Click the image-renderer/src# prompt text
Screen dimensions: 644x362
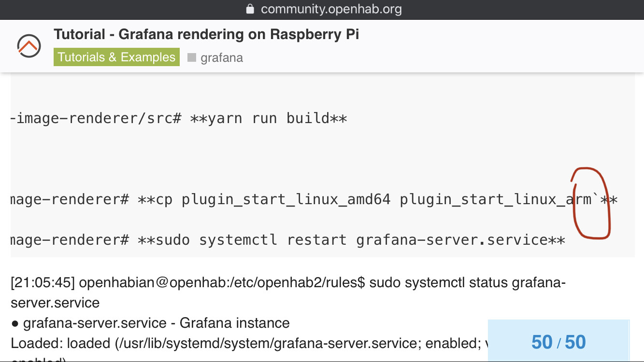pos(96,118)
